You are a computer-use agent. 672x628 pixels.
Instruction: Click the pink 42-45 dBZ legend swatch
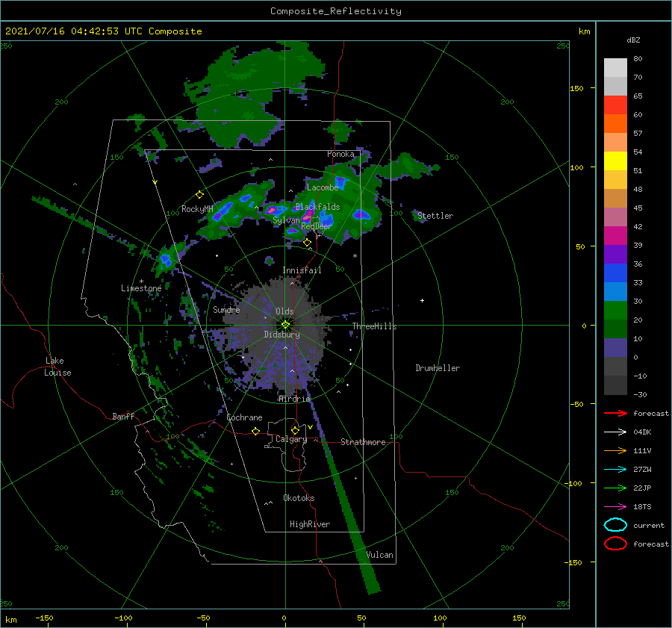[615, 217]
